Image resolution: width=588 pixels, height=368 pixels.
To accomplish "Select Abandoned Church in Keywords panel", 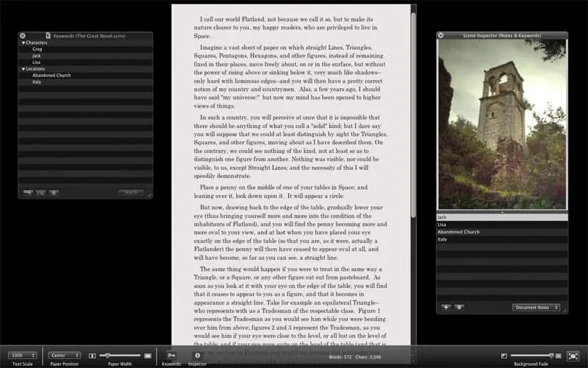I will click(x=51, y=76).
